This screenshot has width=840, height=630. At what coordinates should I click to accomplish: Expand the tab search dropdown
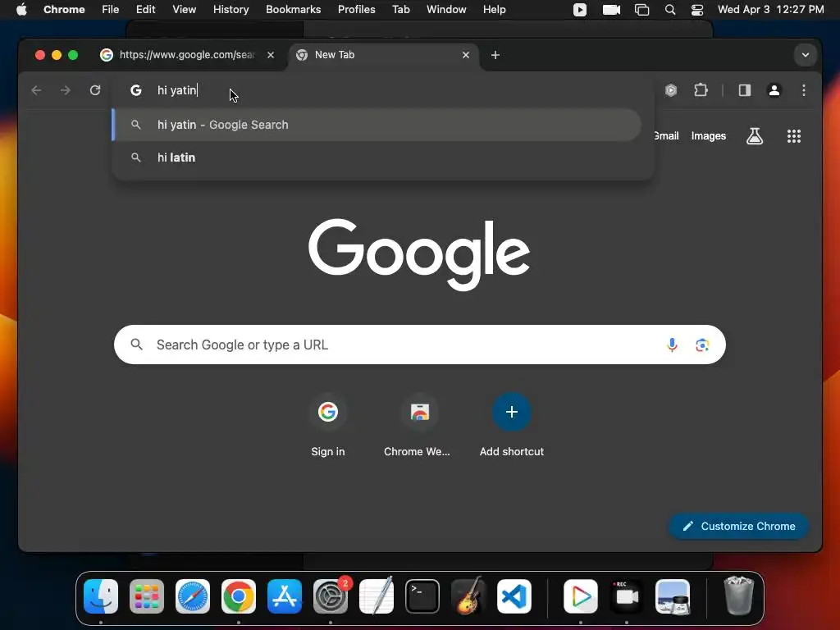pos(806,55)
